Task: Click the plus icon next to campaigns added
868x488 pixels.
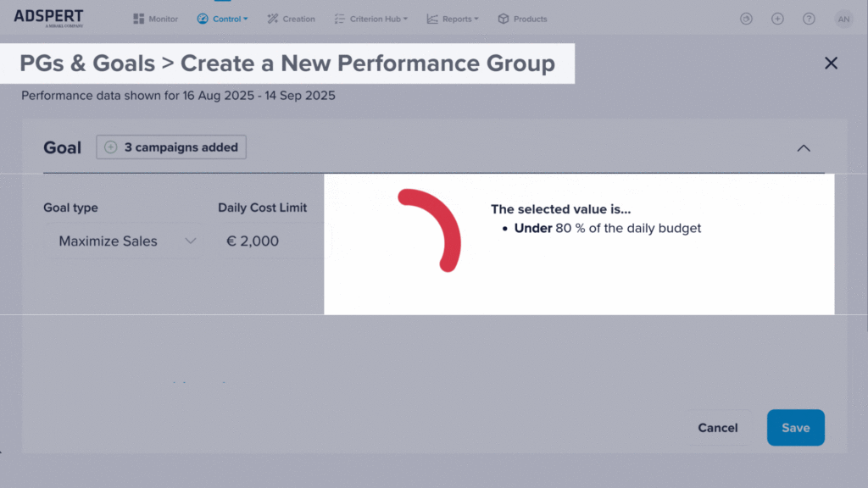Action: coord(109,147)
